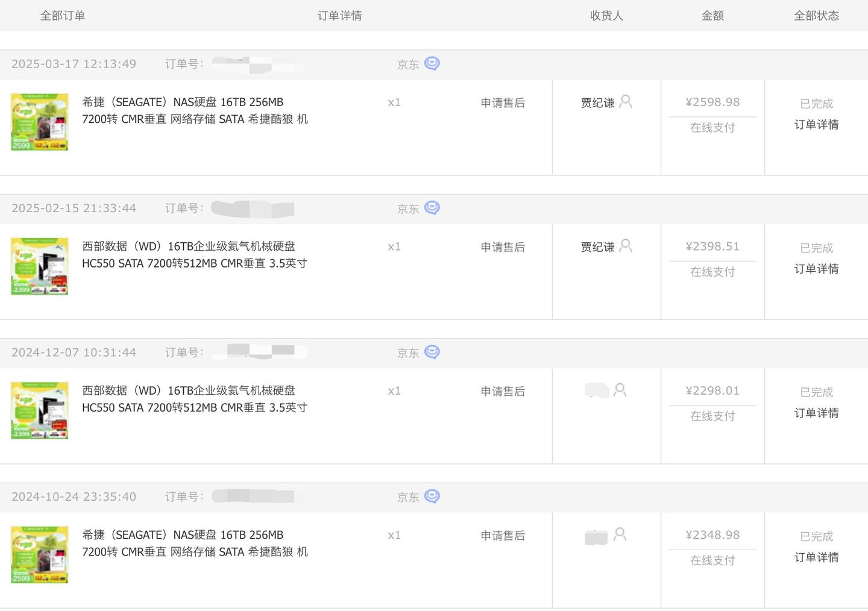Click the price ¥2348.98

tap(712, 535)
